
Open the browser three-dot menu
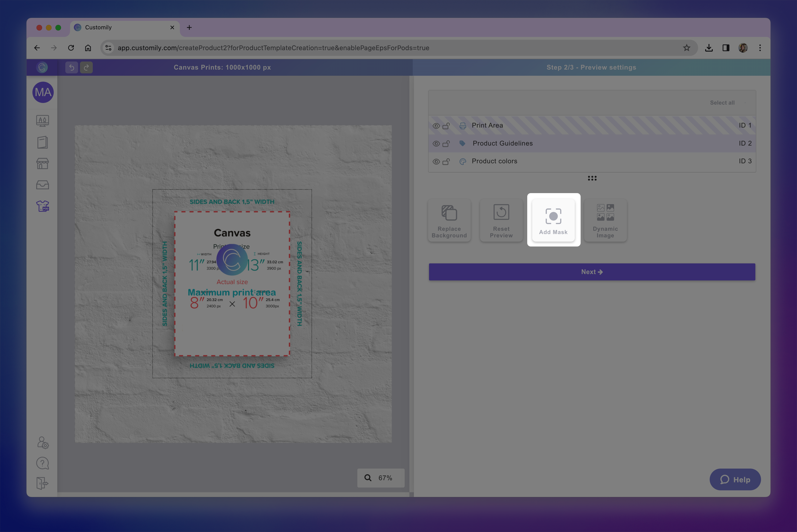(x=760, y=48)
